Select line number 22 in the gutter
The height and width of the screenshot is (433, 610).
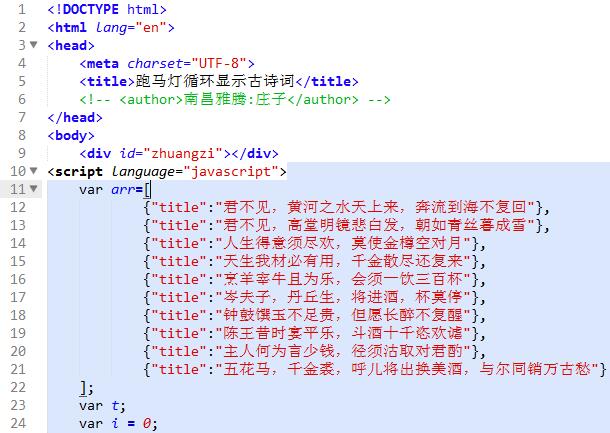(18, 388)
